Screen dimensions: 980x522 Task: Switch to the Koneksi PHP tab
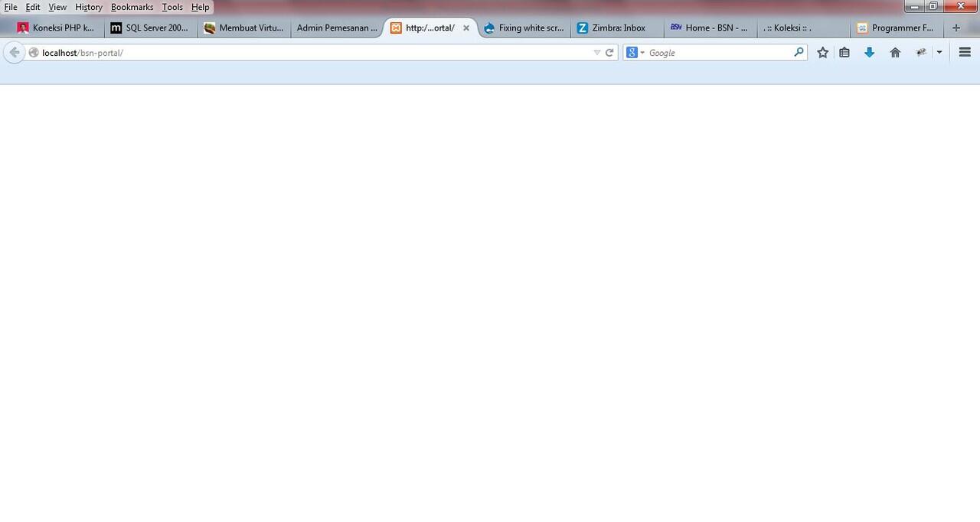[x=57, y=28]
